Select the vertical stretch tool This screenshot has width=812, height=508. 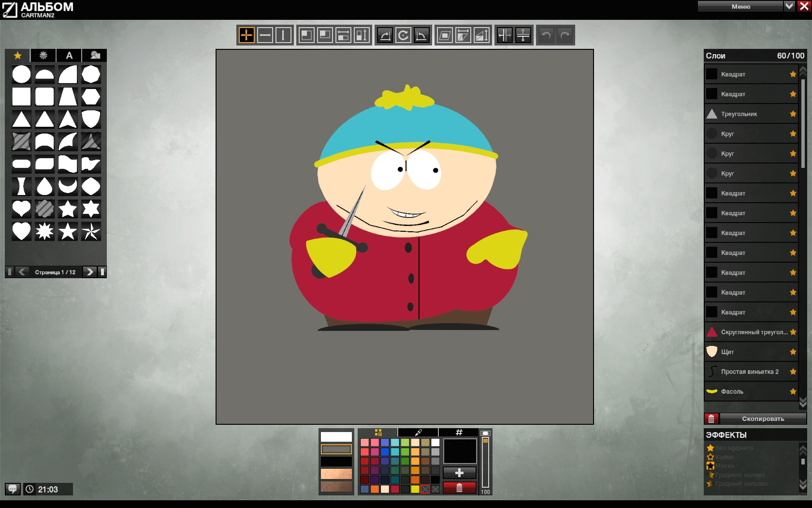click(362, 35)
